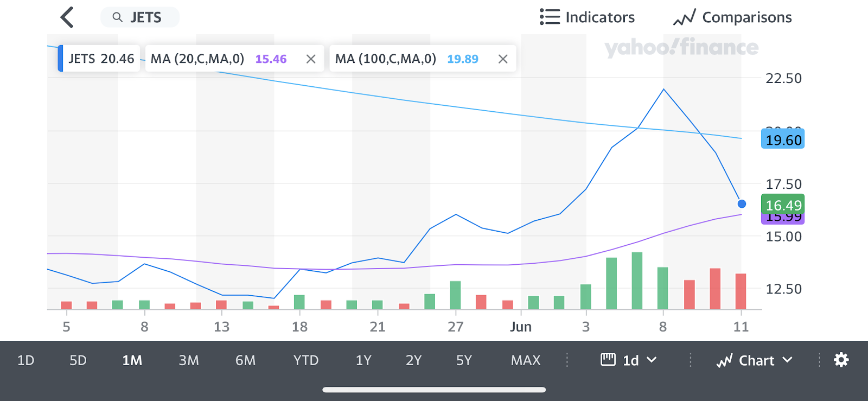Go back using the left arrow
This screenshot has width=868, height=401.
click(67, 17)
